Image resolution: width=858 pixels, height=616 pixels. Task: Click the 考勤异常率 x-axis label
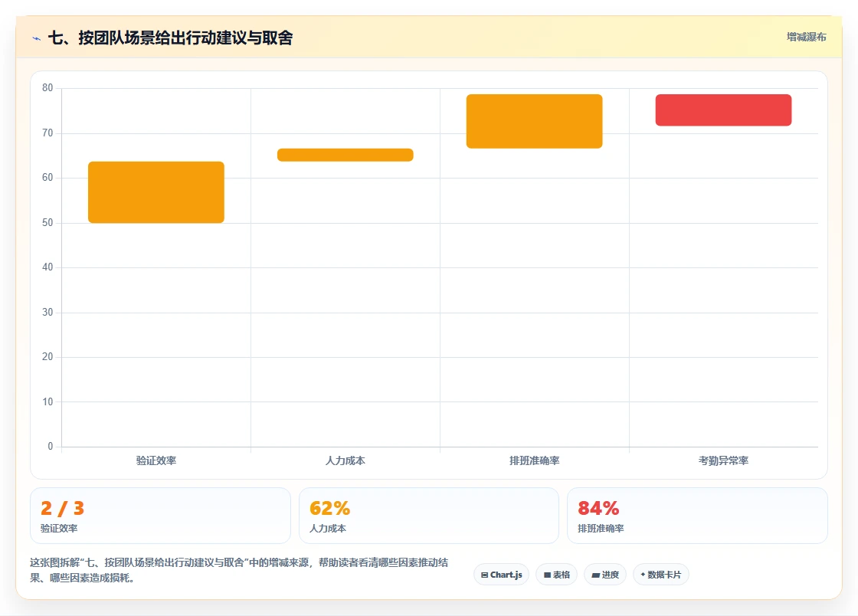(x=723, y=460)
